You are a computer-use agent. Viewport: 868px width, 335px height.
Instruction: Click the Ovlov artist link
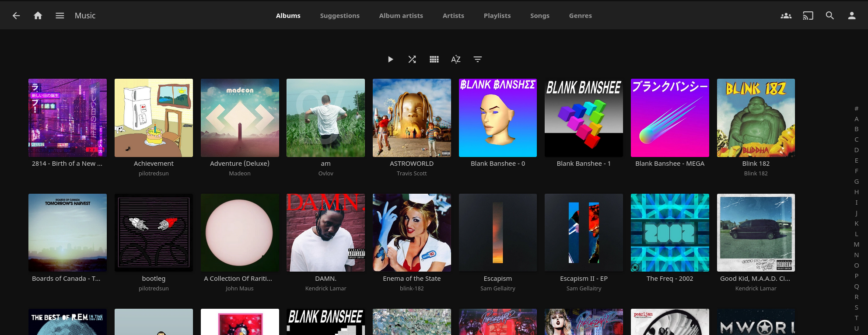click(x=325, y=174)
